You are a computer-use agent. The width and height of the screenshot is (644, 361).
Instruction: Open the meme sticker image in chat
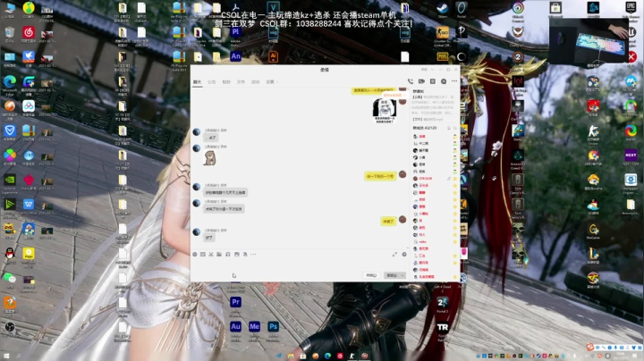385,111
